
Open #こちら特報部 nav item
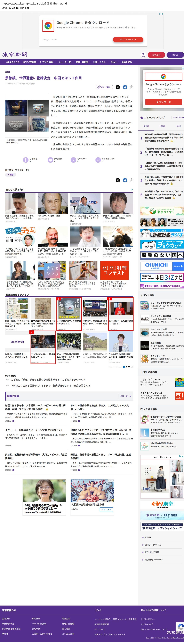click(30, 62)
